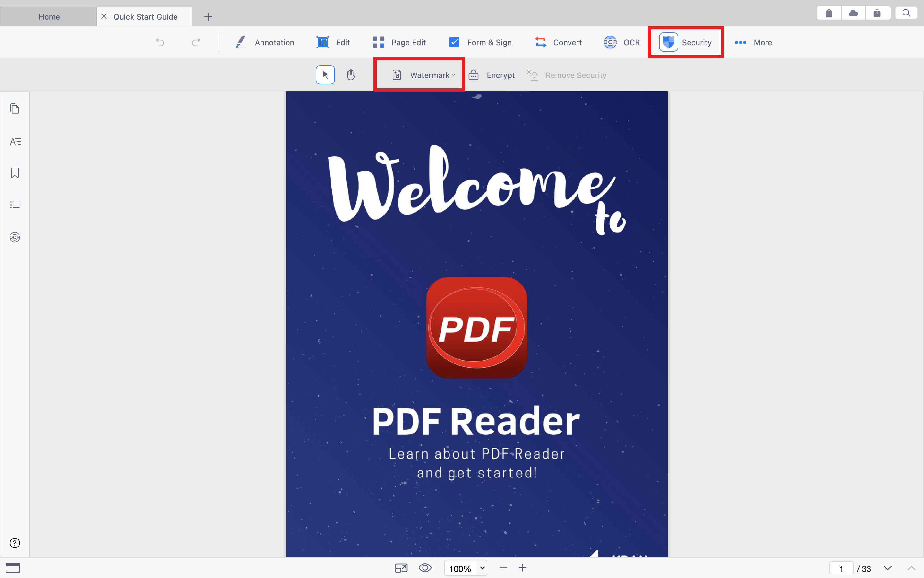Screen dimensions: 924x578
Task: Open the Annotation toolbar
Action: click(x=265, y=42)
